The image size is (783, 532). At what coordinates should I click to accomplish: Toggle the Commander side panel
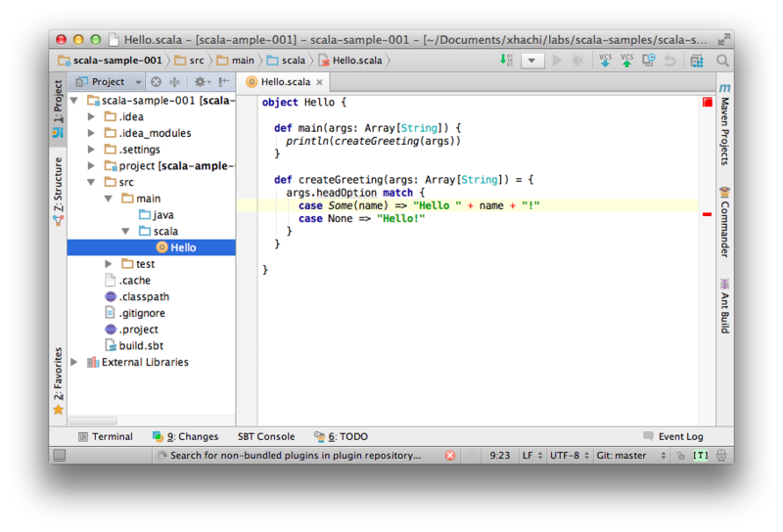[724, 222]
